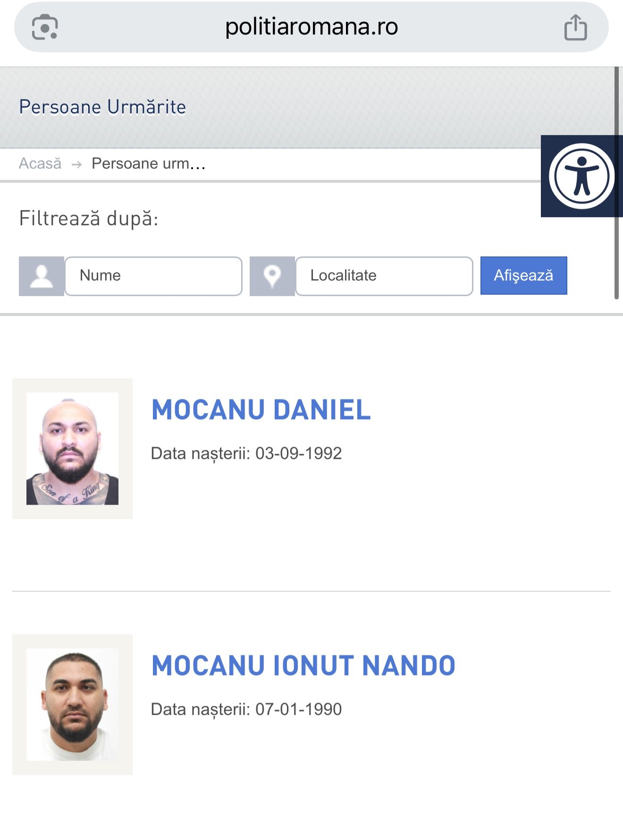Open the accessibility options widget
Image resolution: width=623 pixels, height=840 pixels.
(x=581, y=176)
